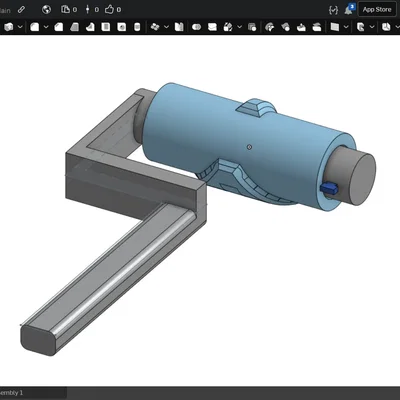Image resolution: width=400 pixels, height=400 pixels.
Task: Expand the dropdown beside the flat plane tool
Action: tap(346, 27)
